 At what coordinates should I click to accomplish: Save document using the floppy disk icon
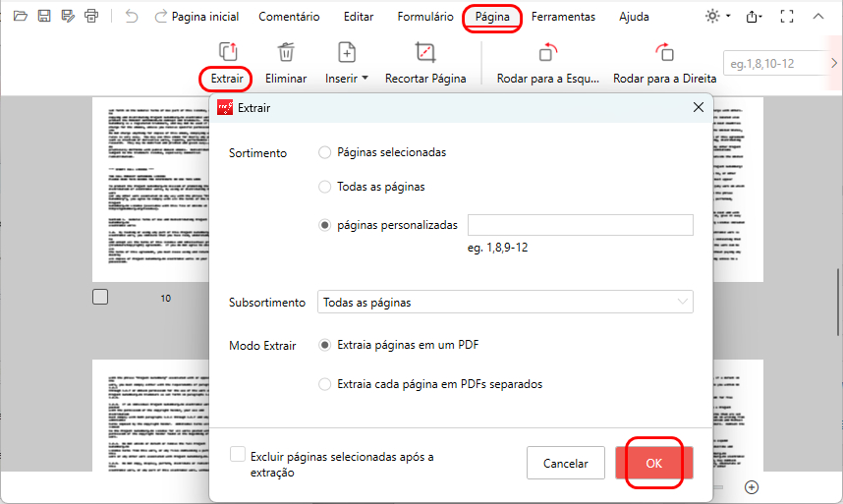(44, 16)
